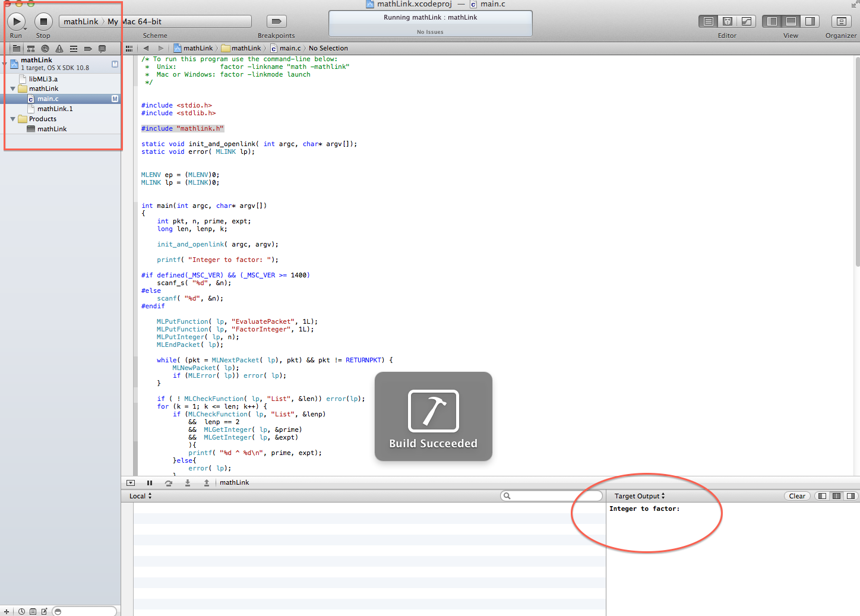Pause program execution in debug bar

(x=150, y=483)
